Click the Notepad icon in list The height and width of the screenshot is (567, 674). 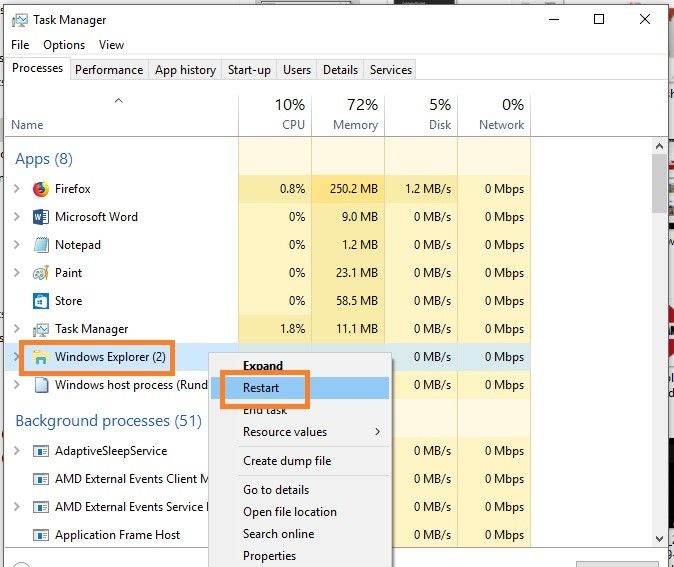click(x=41, y=245)
